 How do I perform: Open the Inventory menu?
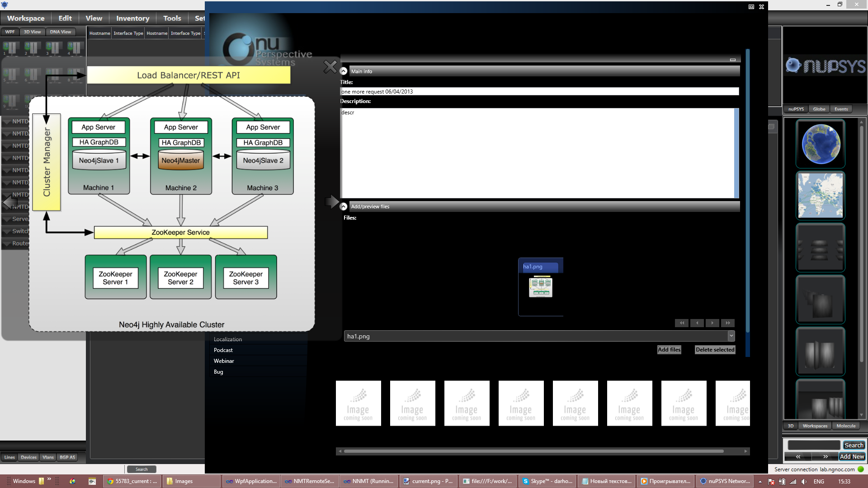click(x=132, y=18)
